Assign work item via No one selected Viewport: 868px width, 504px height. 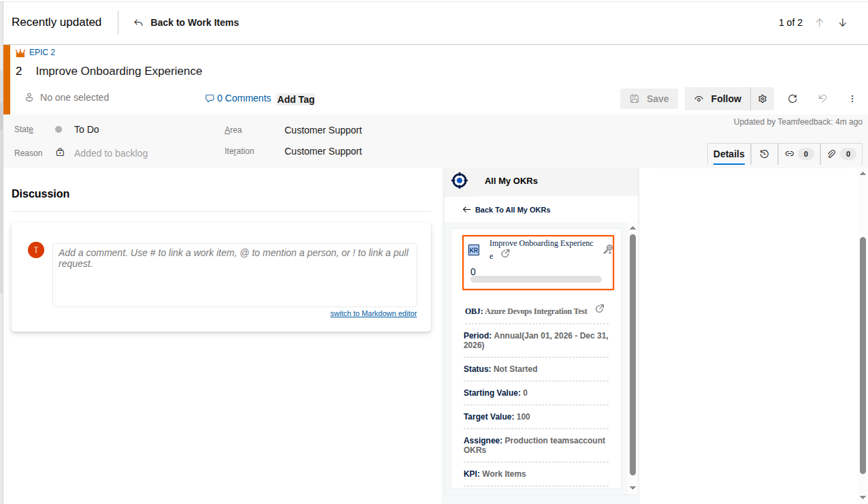click(67, 97)
